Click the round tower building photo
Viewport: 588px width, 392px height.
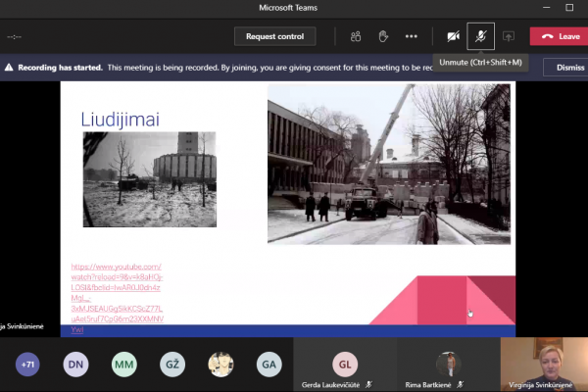click(150, 179)
